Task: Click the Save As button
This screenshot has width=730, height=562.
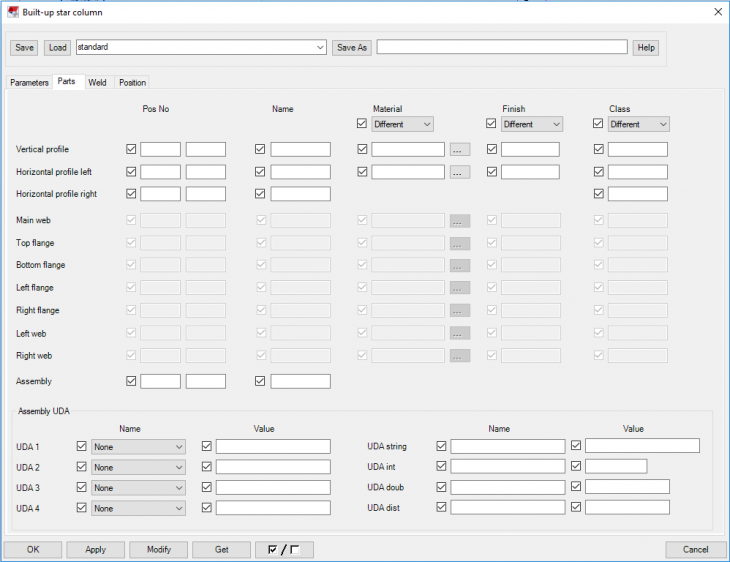Action: [351, 47]
